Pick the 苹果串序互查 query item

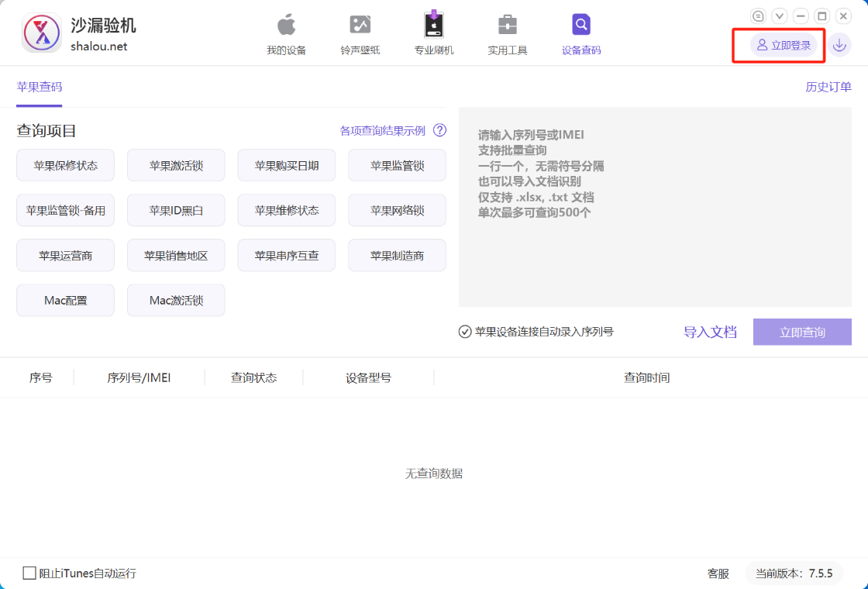(x=286, y=255)
